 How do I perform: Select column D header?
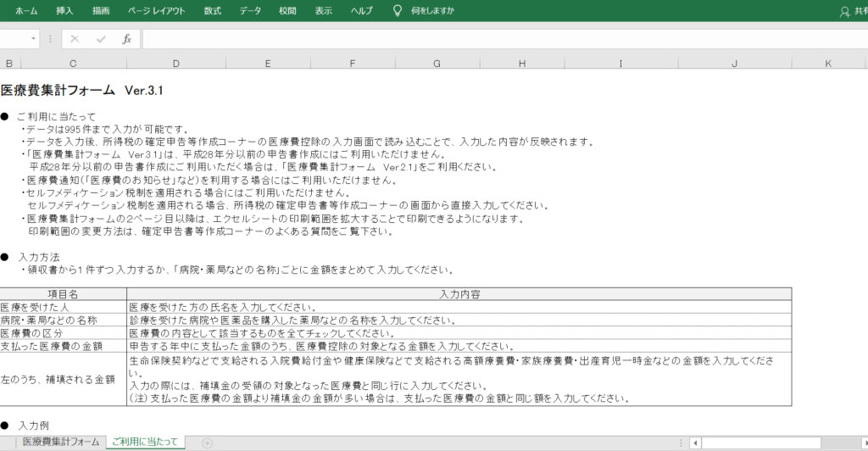[175, 64]
